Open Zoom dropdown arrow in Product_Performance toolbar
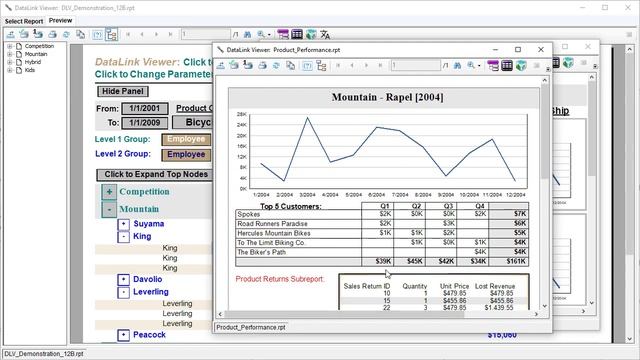Screen dimensions: 640x360 coord(479,66)
